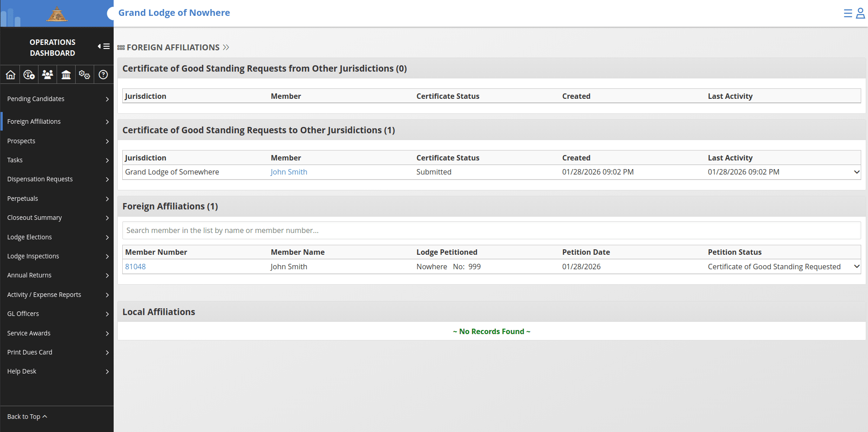868x432 pixels.
Task: Click 'Nowhere No: 999' lodge cell
Action: pyautogui.click(x=449, y=267)
